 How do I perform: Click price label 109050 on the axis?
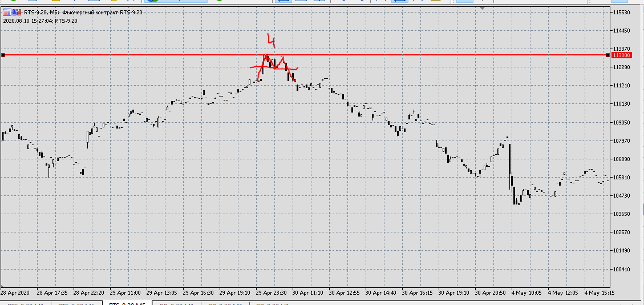pyautogui.click(x=621, y=122)
